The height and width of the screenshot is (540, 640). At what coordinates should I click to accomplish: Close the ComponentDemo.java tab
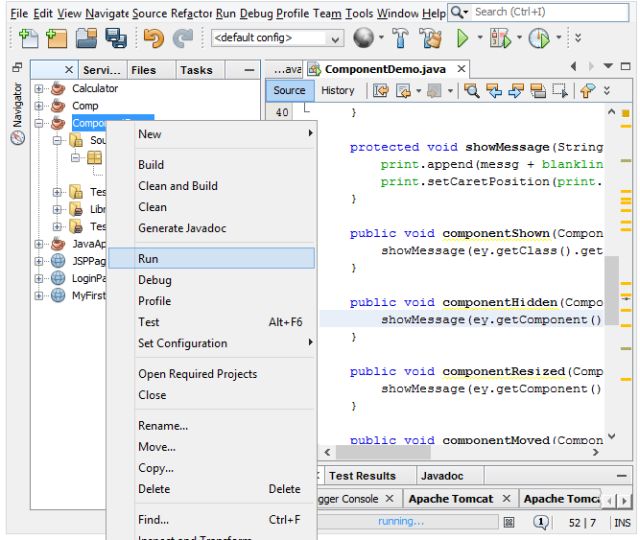click(x=461, y=69)
